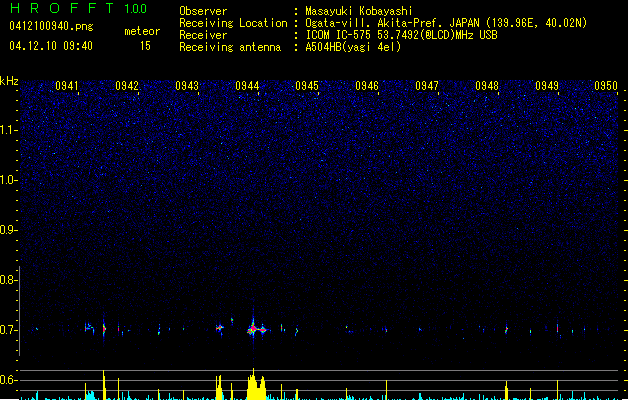Click the 1.1 kHz axis label
The image size is (629, 400).
tap(8, 130)
